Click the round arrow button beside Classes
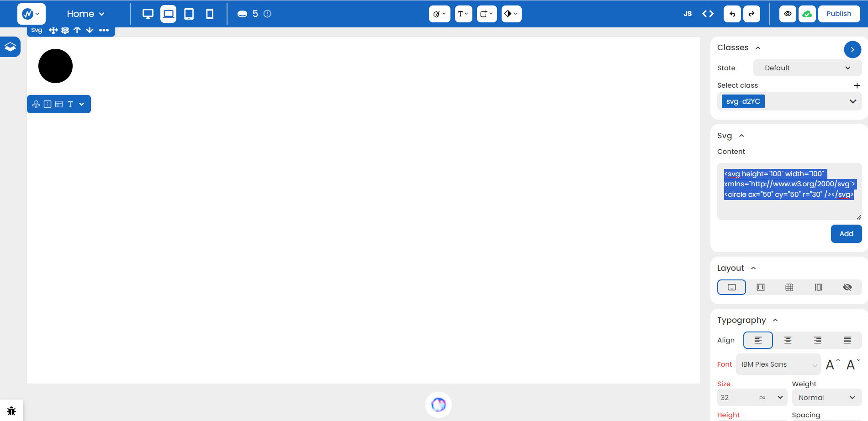This screenshot has width=868, height=421. coord(852,49)
